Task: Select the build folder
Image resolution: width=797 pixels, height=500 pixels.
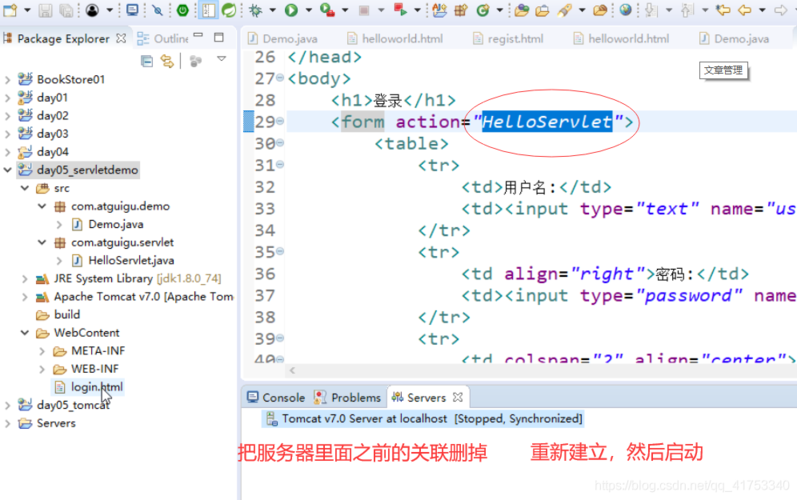Action: click(x=58, y=315)
